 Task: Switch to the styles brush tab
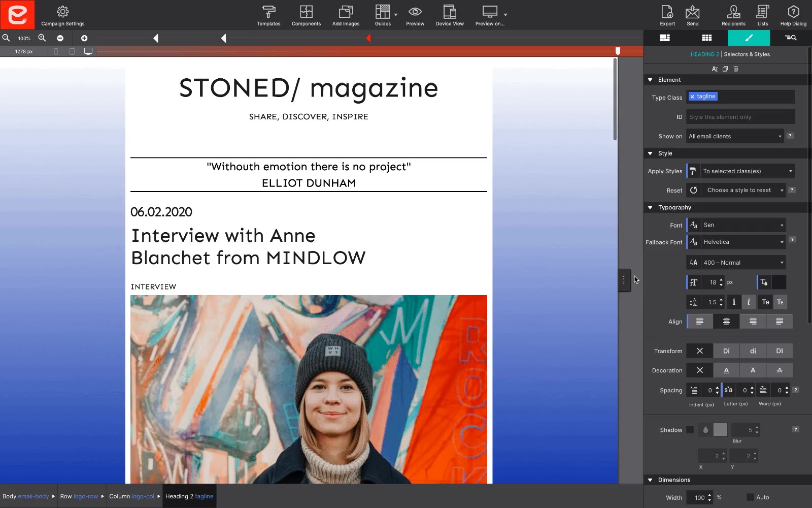[749, 38]
